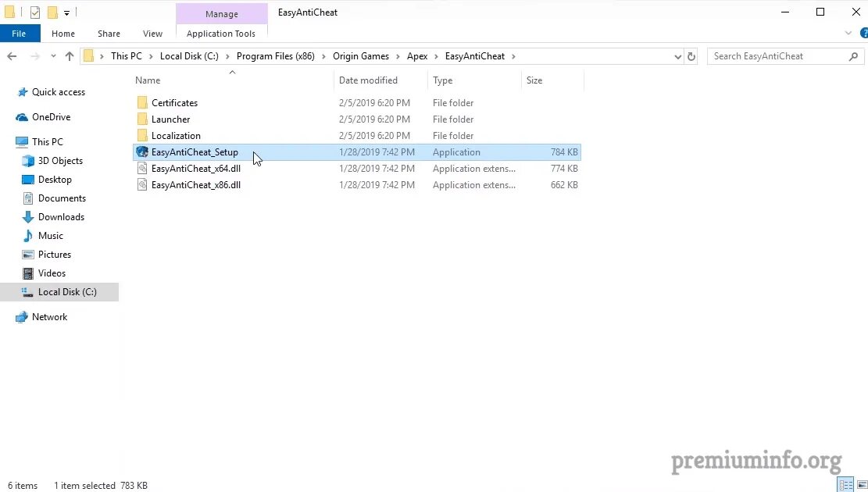868x492 pixels.
Task: Open Help via the question mark icon
Action: click(863, 34)
